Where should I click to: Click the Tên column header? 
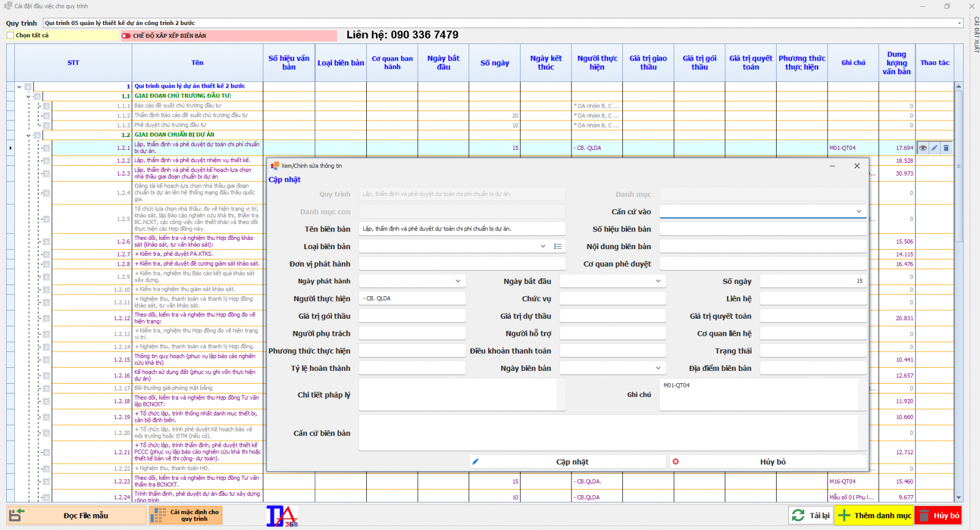pos(197,63)
